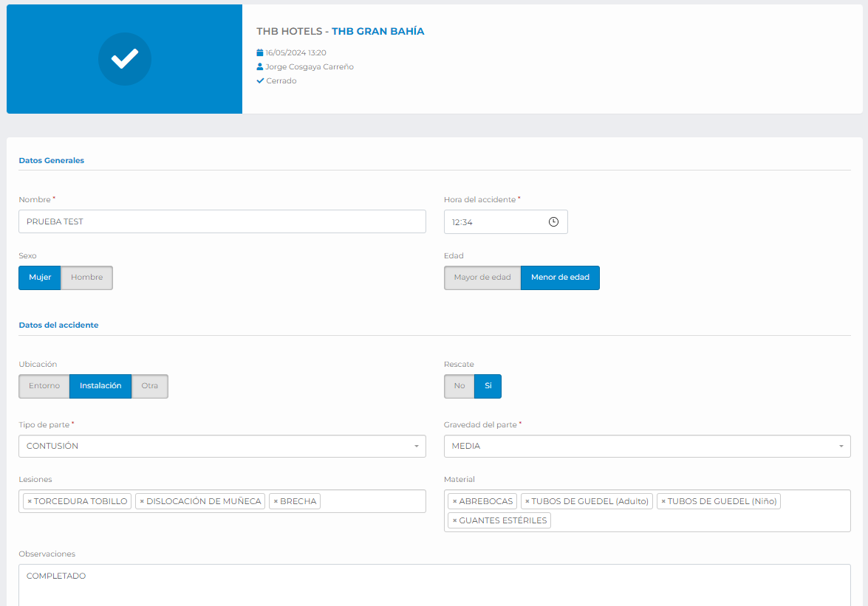868x606 pixels.
Task: Remove the DISLOCACIÓN DE MUÑECA tag
Action: [142, 501]
